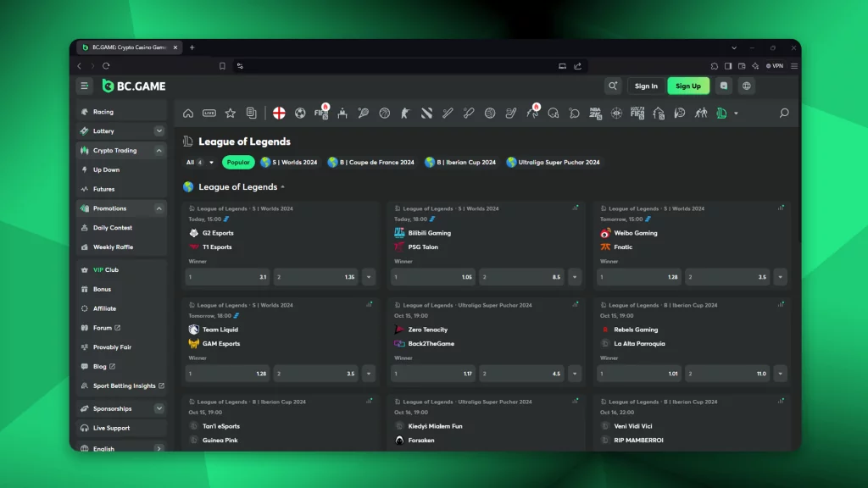The height and width of the screenshot is (488, 868).
Task: Select the volleyball sport icon
Action: click(490, 114)
